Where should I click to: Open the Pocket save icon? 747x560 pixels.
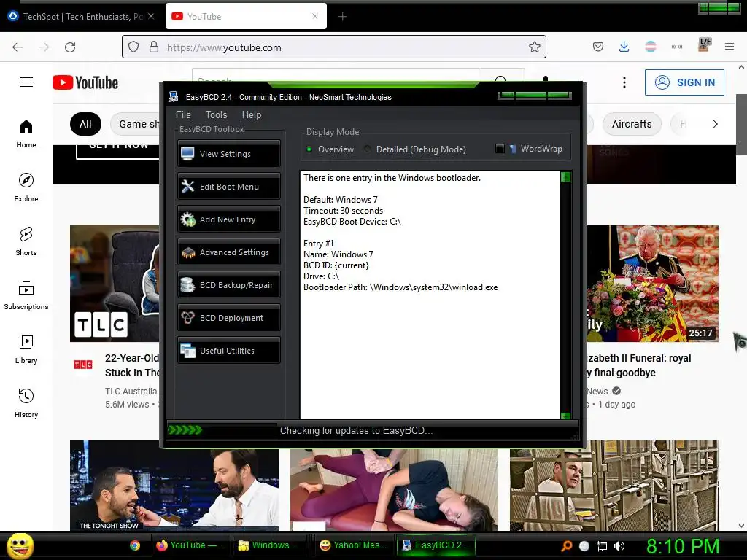[x=598, y=47]
